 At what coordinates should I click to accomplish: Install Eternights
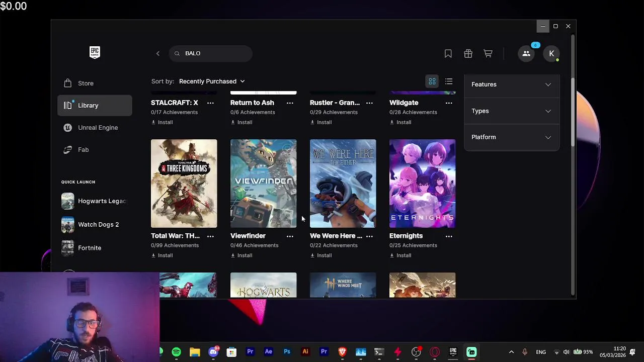click(400, 255)
